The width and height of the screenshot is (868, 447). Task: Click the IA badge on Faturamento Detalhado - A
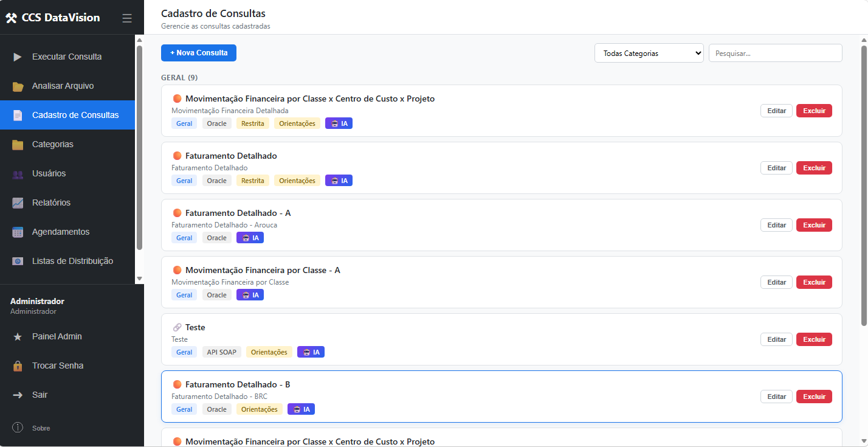point(250,238)
